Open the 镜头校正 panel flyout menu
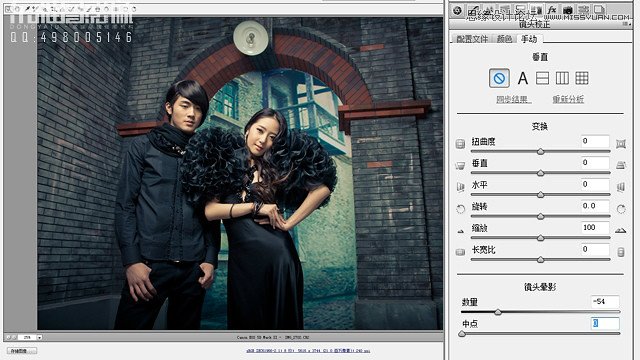 point(627,24)
